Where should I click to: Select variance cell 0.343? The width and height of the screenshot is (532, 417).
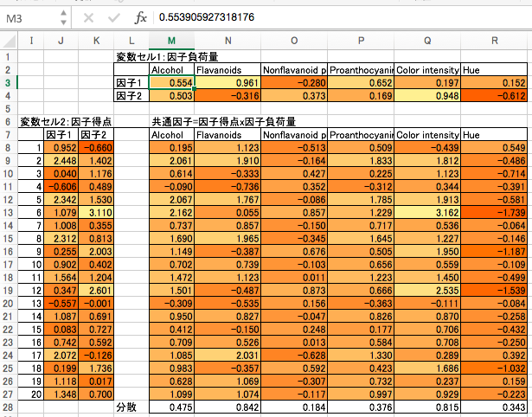pyautogui.click(x=494, y=407)
